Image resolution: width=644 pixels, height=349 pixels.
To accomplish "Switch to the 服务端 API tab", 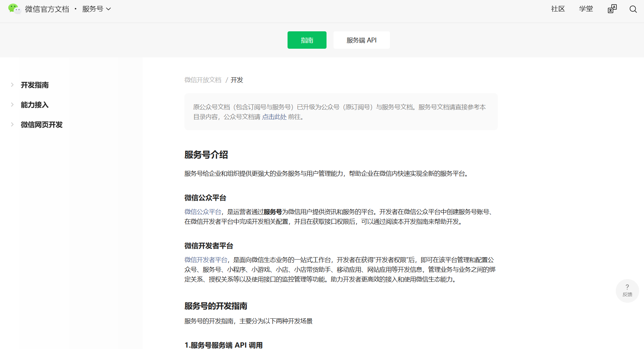I will 362,40.
